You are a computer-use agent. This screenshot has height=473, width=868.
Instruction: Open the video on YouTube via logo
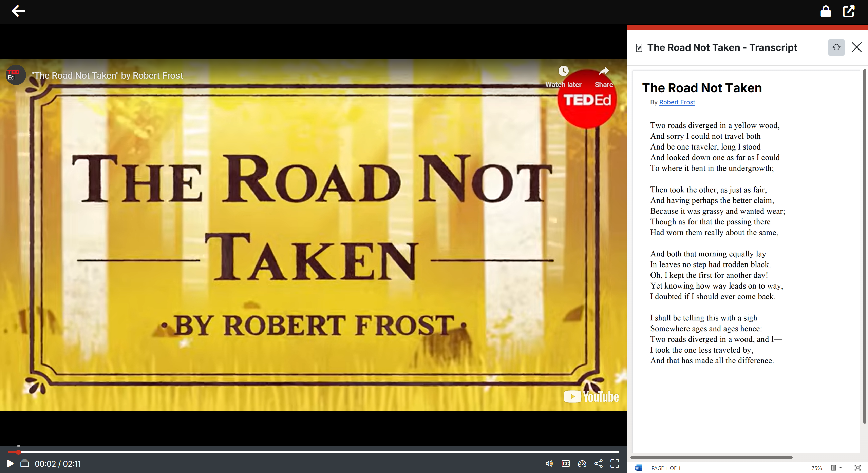pyautogui.click(x=591, y=396)
